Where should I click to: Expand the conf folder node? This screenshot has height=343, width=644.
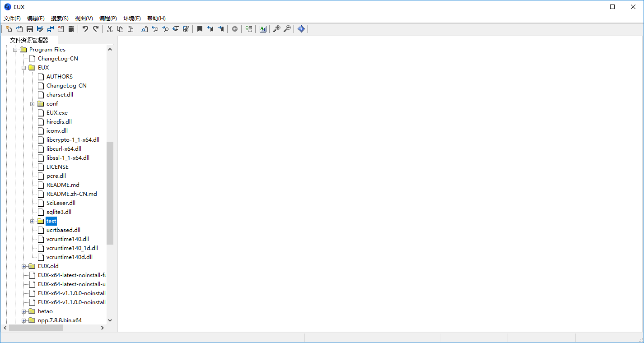tap(32, 104)
